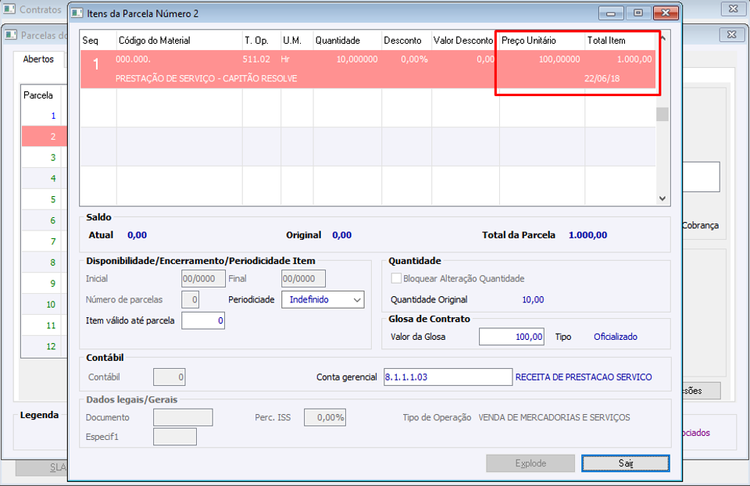Click the Valor Desconto column header
Screen dimensions: 750x486
pos(465,41)
